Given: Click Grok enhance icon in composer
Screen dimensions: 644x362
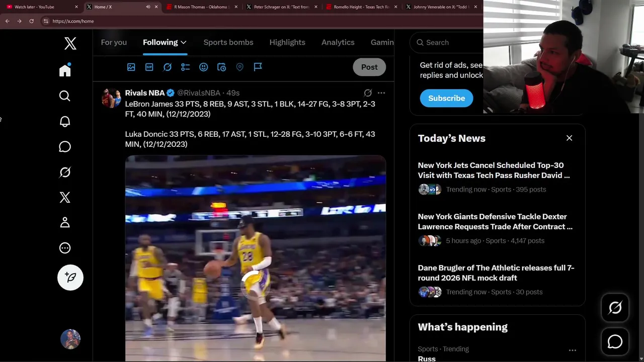Looking at the screenshot, I should pos(168,67).
